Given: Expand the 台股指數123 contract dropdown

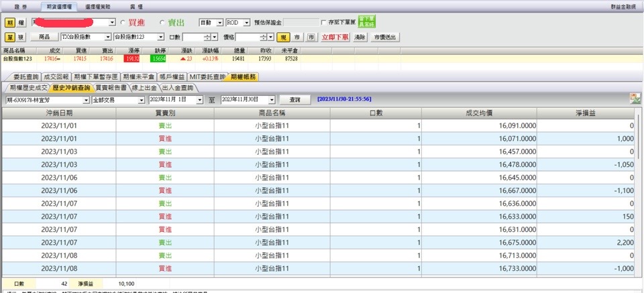Looking at the screenshot, I should pos(161,37).
